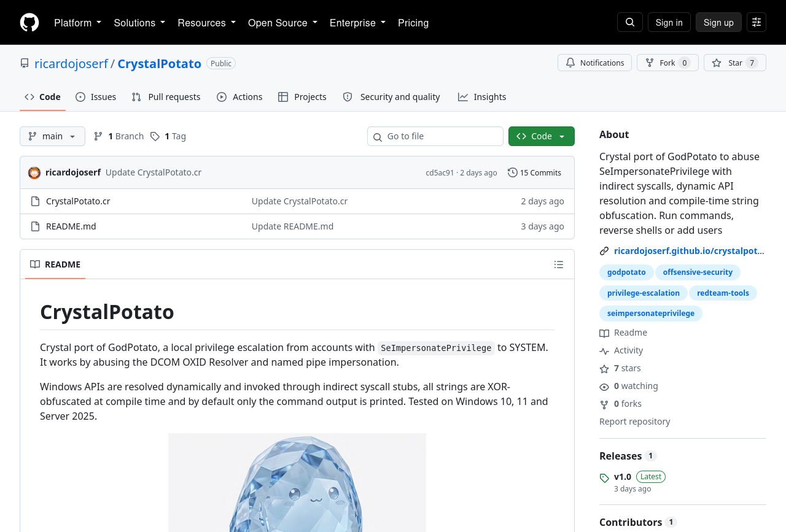Viewport: 786px width, 532px height.
Task: Click the file icon beside CrystalPotato.cr
Action: pyautogui.click(x=35, y=201)
